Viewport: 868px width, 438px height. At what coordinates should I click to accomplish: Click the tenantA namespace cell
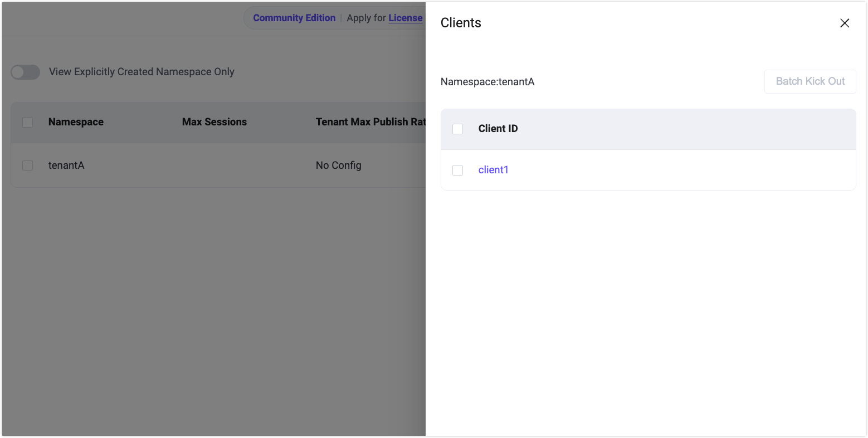(66, 166)
